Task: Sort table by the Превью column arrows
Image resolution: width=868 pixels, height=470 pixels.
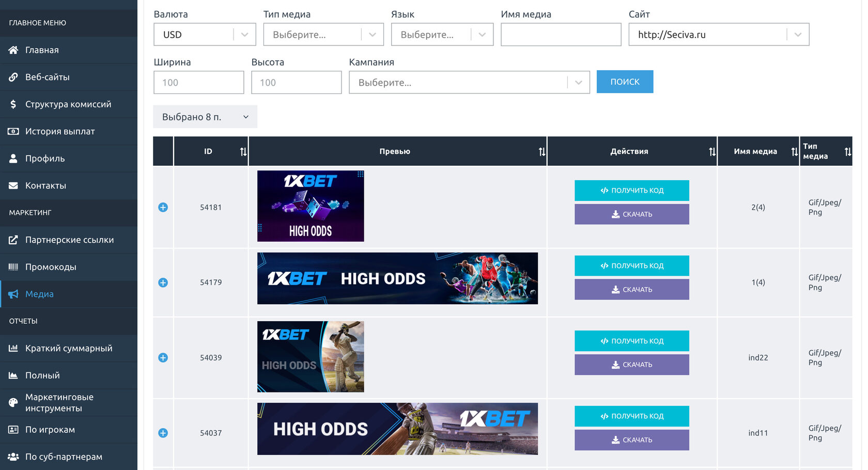Action: [542, 152]
